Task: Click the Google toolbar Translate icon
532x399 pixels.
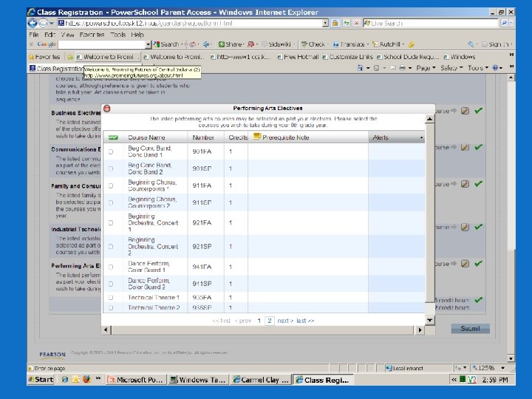Action: pos(335,44)
